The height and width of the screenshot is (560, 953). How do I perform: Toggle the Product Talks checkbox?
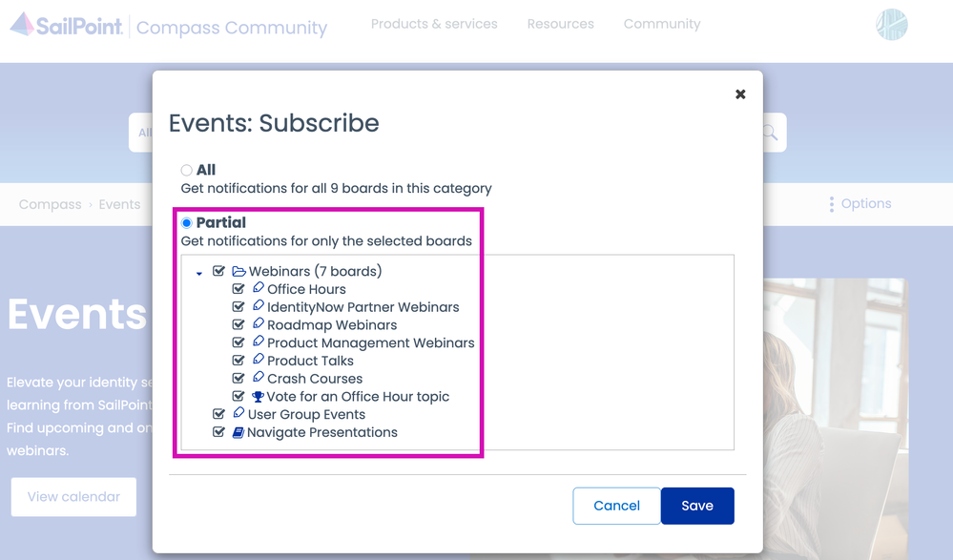click(238, 361)
